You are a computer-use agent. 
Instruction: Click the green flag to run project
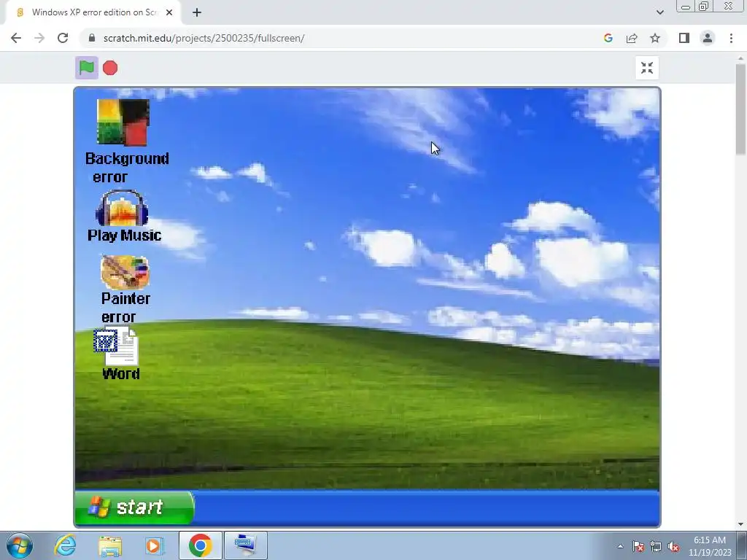pyautogui.click(x=87, y=68)
